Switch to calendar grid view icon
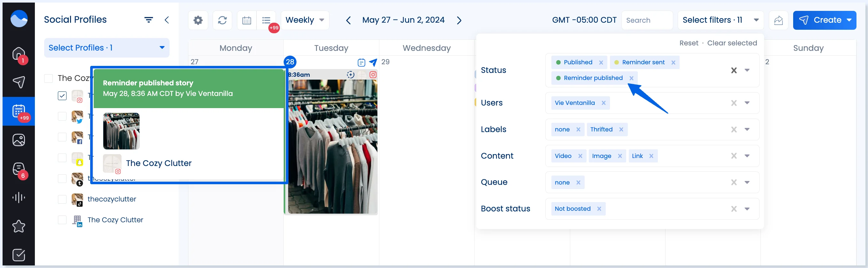This screenshot has height=268, width=868. [247, 20]
